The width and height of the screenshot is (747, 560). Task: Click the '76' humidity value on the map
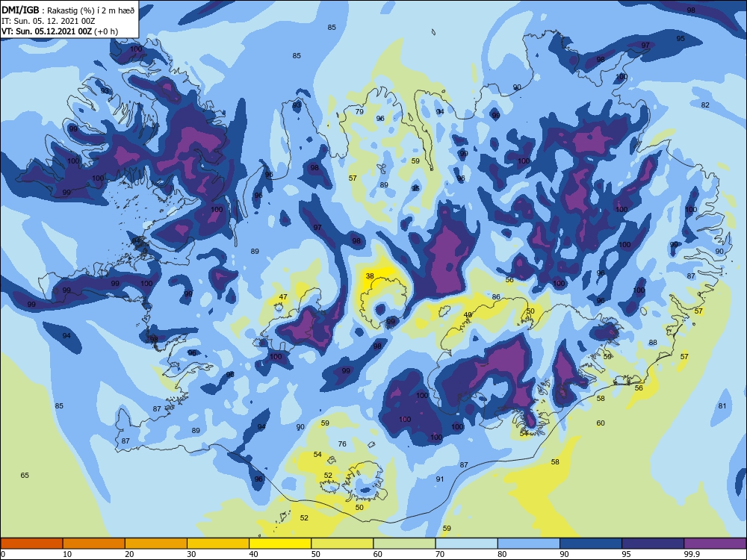342,444
